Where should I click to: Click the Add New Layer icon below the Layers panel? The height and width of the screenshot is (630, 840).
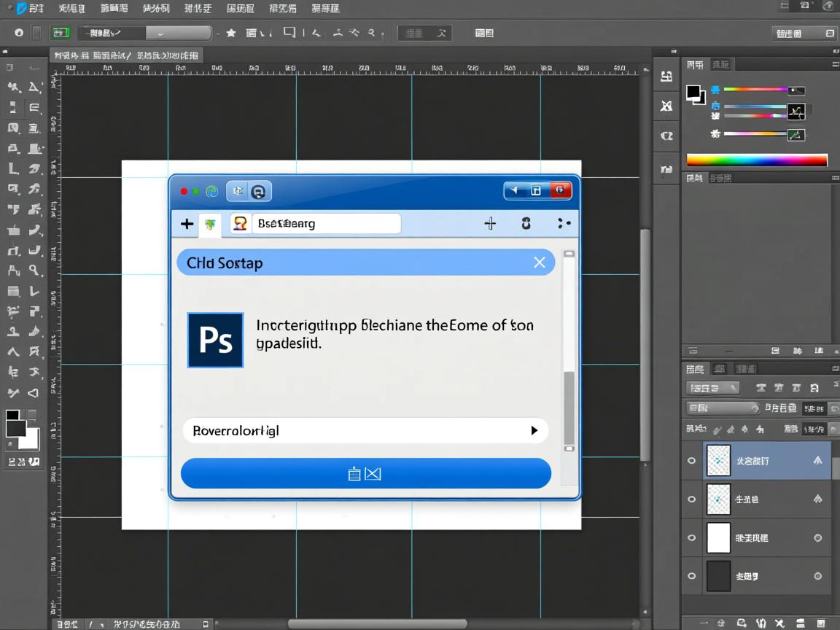coord(800,624)
